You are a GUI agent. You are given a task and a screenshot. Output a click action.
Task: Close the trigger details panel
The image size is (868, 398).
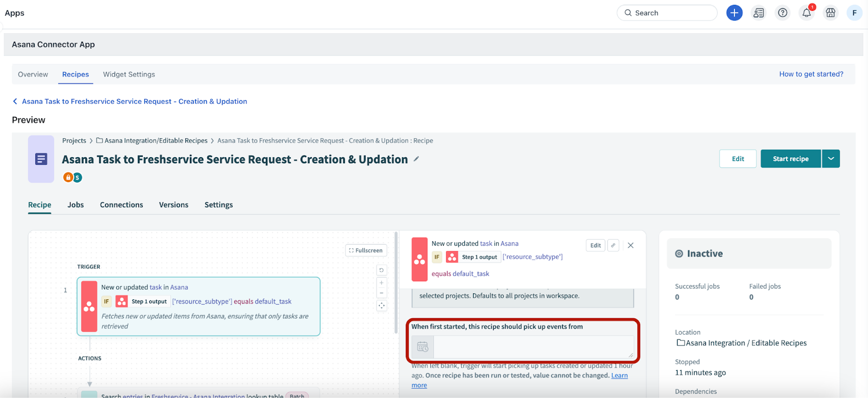point(630,245)
